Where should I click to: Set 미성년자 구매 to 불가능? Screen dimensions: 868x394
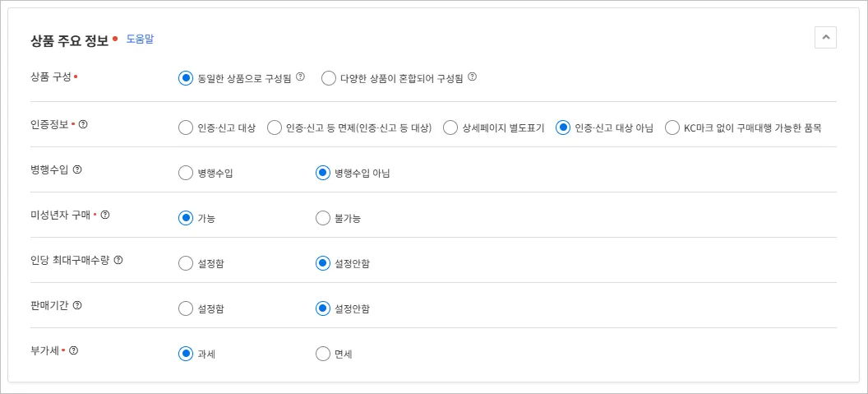[323, 218]
